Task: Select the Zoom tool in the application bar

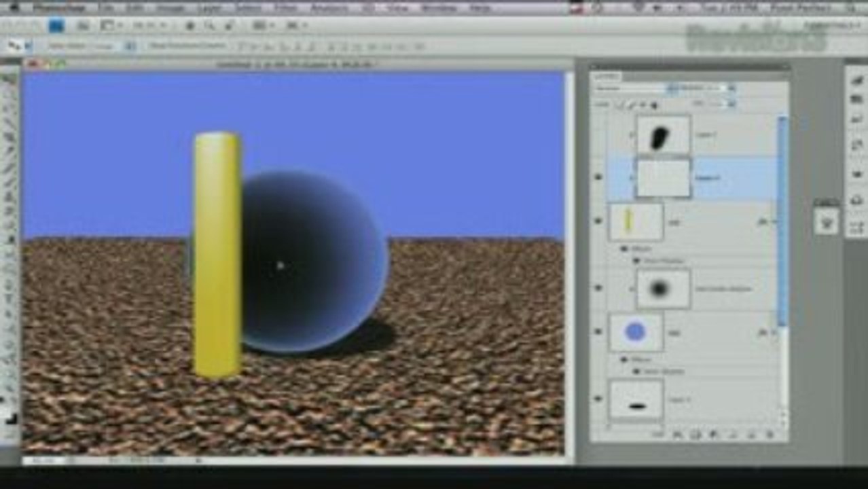Action: pos(209,26)
